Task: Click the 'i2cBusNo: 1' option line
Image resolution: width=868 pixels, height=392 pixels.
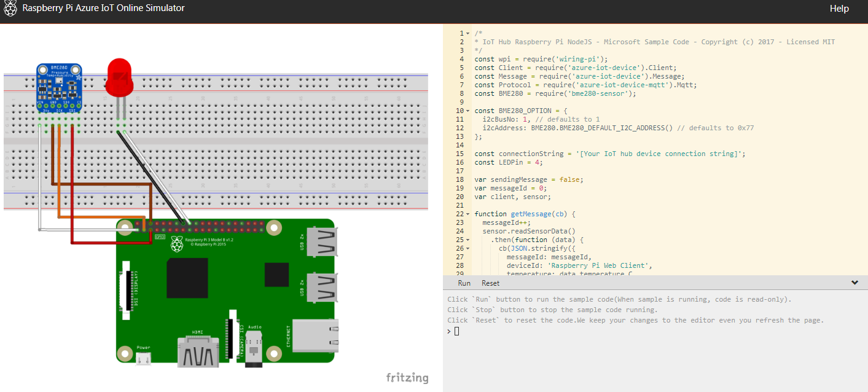Action: [541, 119]
